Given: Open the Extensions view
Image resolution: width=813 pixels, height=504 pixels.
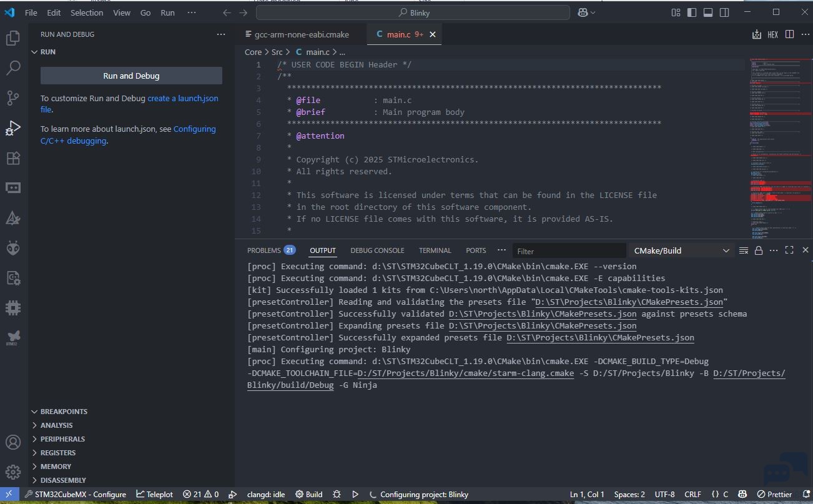Looking at the screenshot, I should click(13, 158).
